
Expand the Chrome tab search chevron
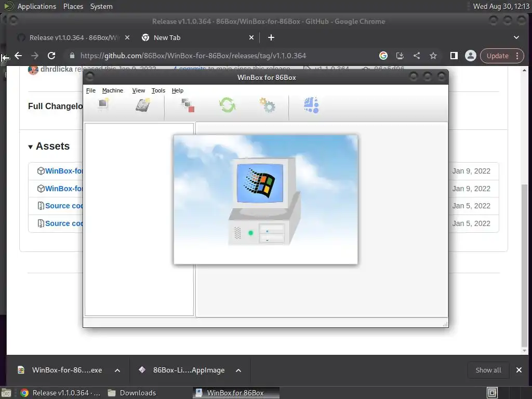(516, 37)
